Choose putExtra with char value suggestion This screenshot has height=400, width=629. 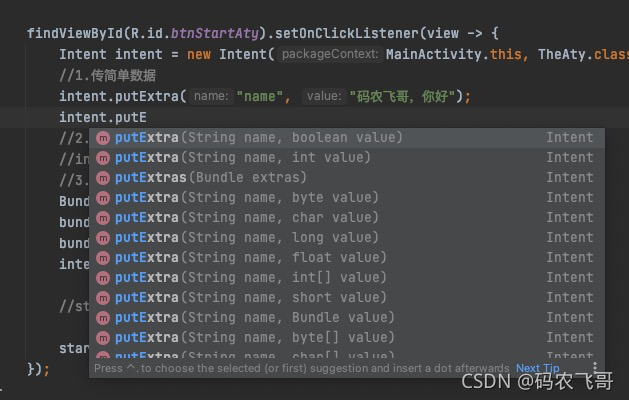click(347, 218)
